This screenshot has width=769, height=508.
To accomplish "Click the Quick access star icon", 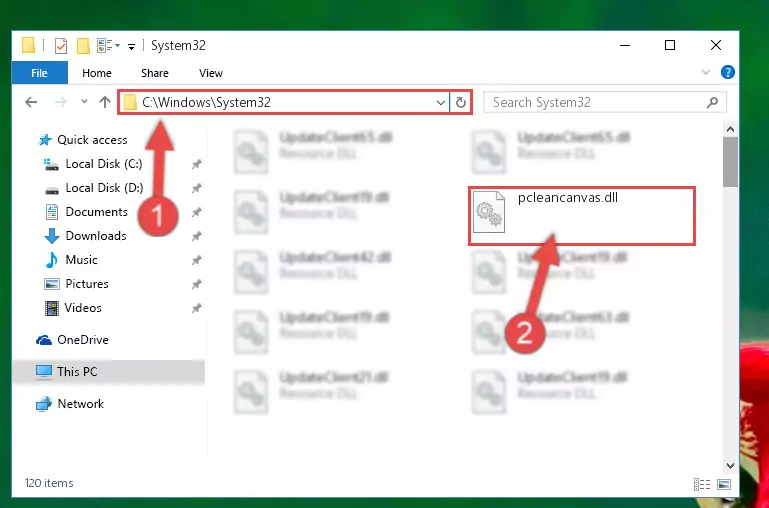I will coord(45,140).
